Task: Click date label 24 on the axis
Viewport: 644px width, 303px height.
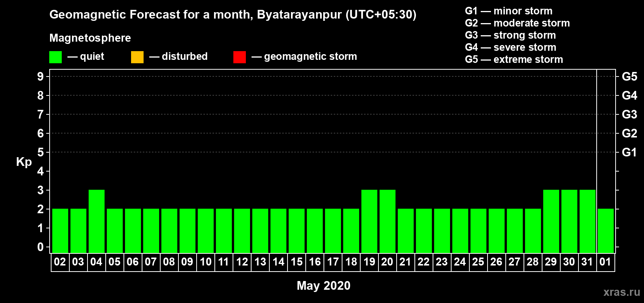Action: 460,262
